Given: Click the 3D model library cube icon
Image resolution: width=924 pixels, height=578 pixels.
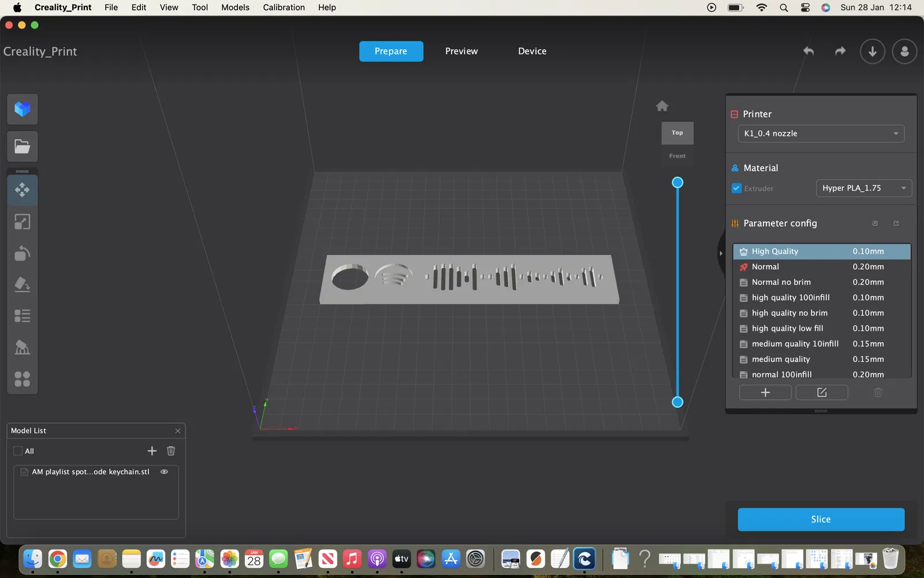Looking at the screenshot, I should click(x=23, y=109).
